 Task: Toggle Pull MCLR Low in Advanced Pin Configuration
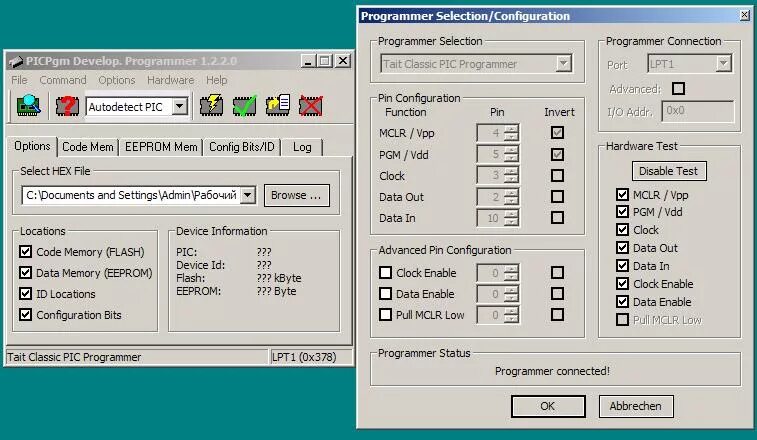pos(385,315)
